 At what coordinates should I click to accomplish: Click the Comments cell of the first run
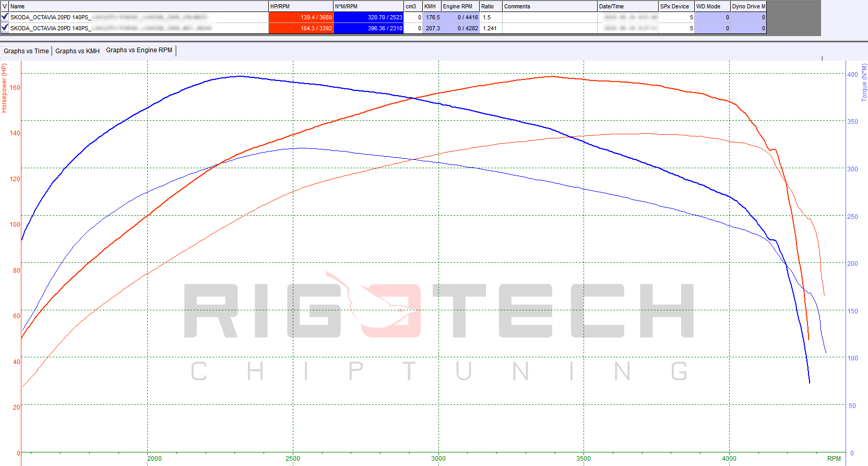click(x=550, y=17)
